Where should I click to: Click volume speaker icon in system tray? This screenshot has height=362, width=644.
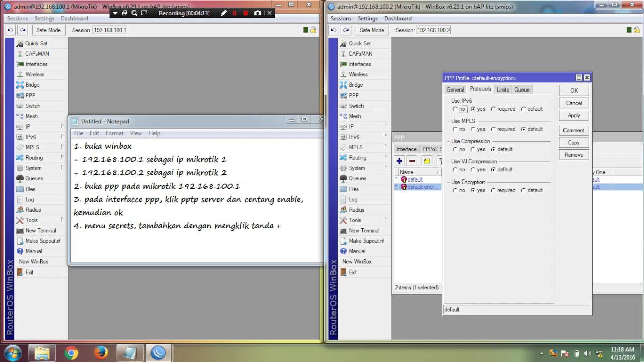coord(587,353)
